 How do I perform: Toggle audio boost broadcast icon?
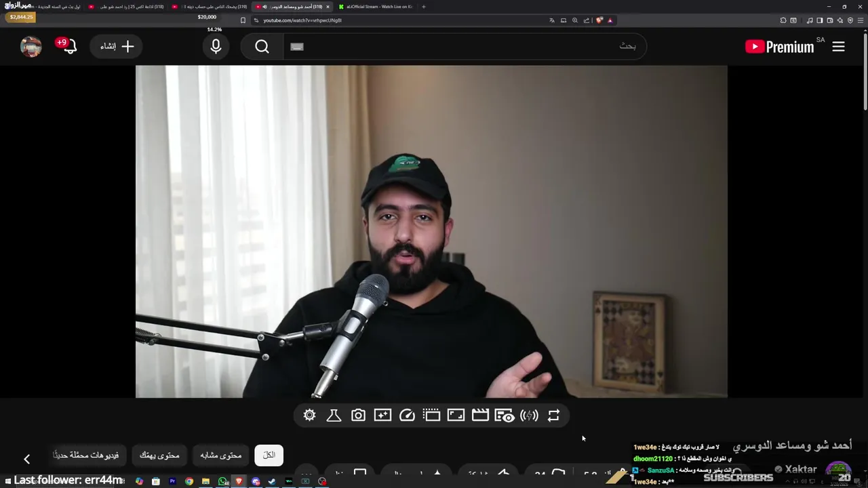point(529,415)
